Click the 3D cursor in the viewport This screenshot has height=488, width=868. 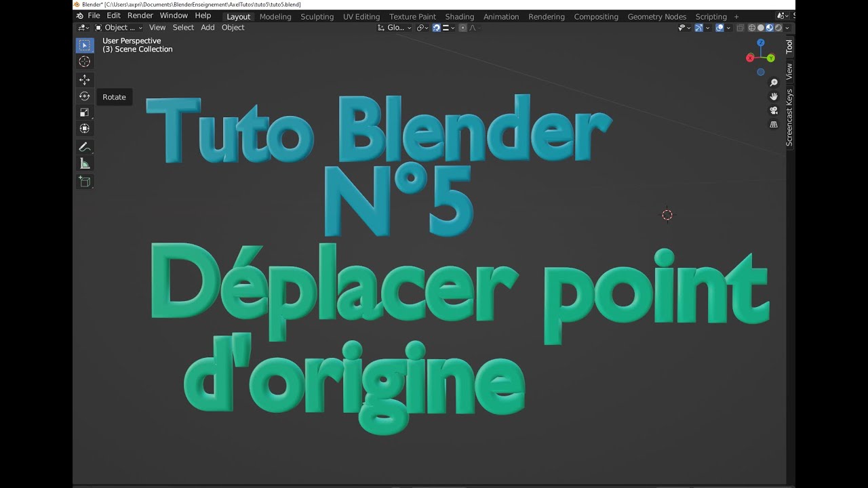(x=667, y=215)
